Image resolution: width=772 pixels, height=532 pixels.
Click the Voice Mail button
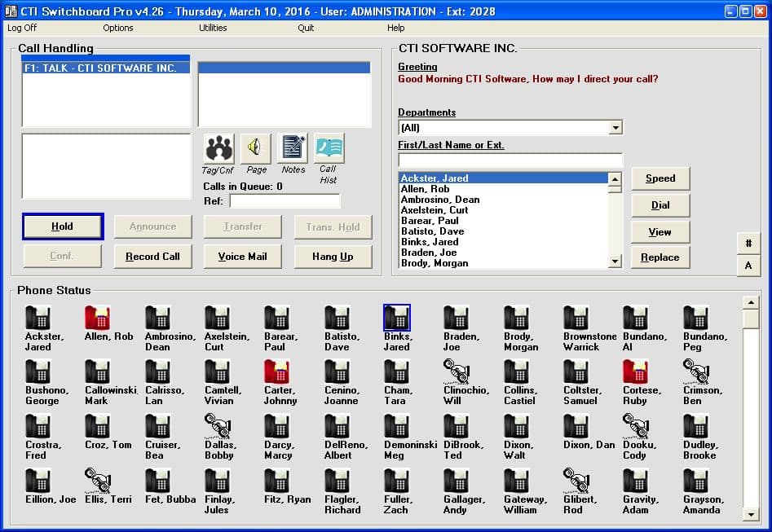242,256
